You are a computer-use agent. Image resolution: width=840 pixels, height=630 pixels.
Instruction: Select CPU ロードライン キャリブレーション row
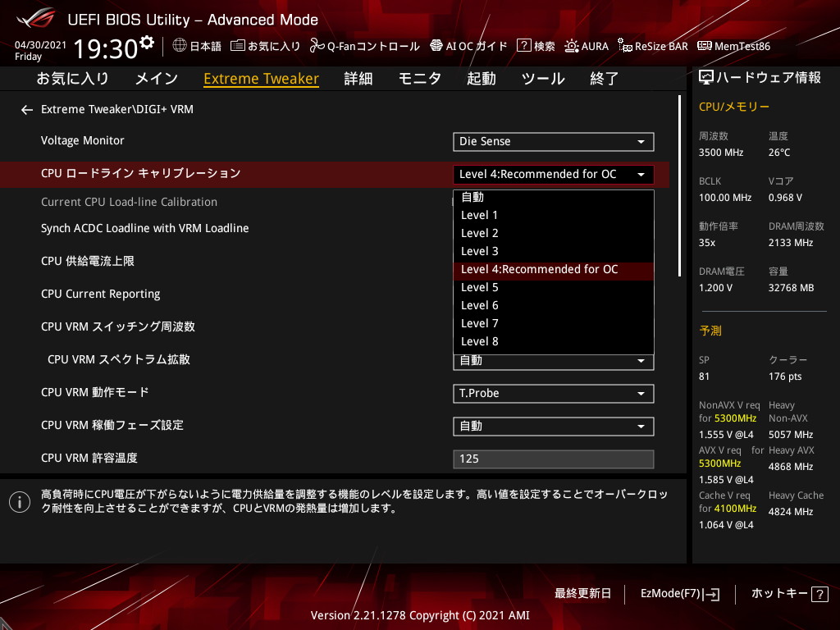click(x=335, y=174)
